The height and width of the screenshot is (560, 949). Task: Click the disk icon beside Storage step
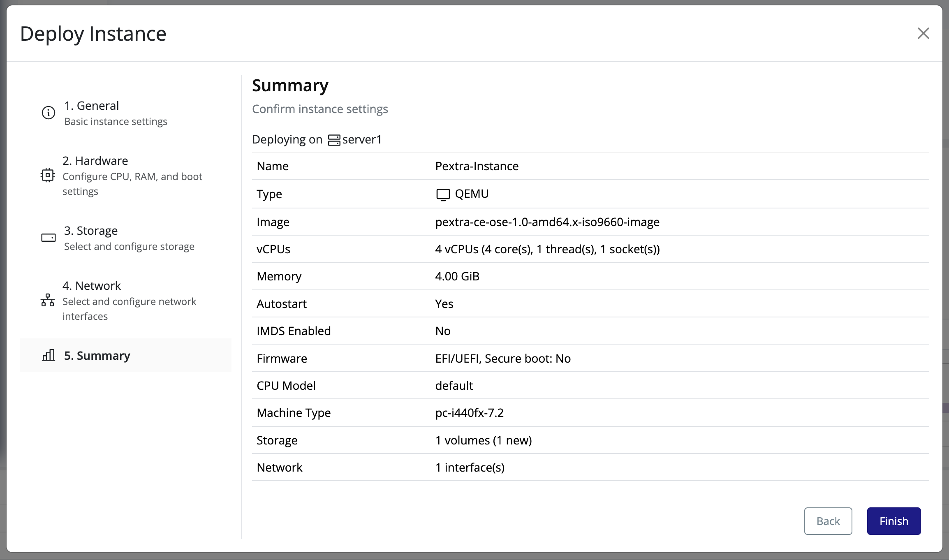(48, 237)
